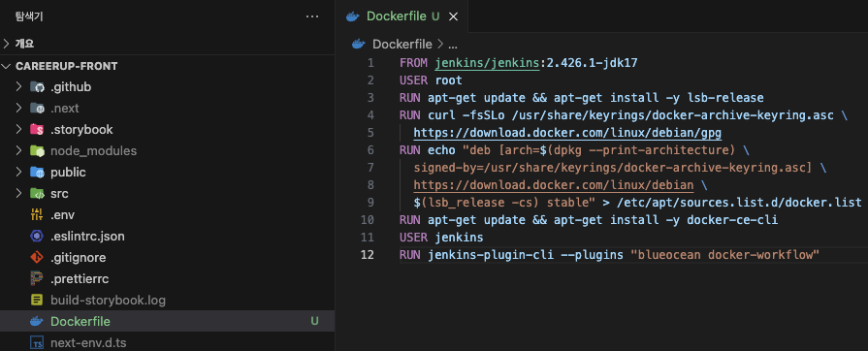Click the .env file settings icon
This screenshot has width=868, height=351.
coord(37,215)
